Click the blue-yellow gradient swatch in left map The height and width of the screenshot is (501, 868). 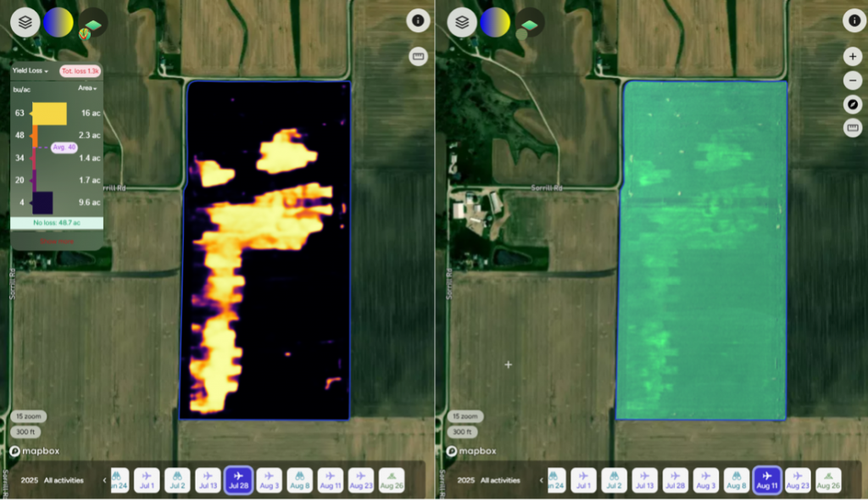58,22
